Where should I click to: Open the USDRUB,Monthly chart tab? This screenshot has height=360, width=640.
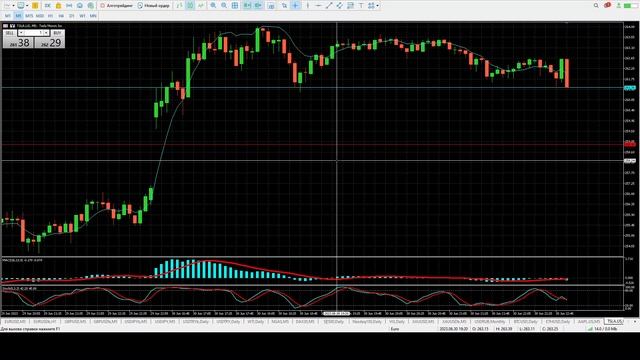[x=490, y=322]
